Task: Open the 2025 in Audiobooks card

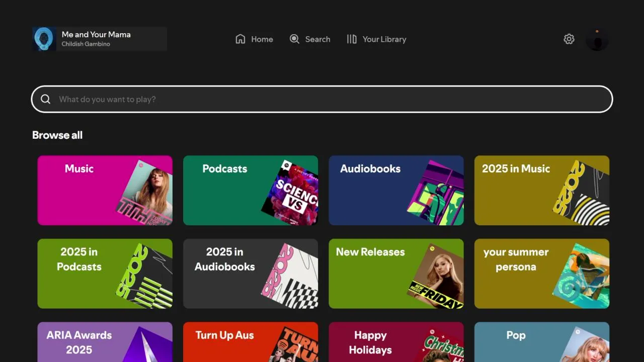Action: click(x=251, y=274)
